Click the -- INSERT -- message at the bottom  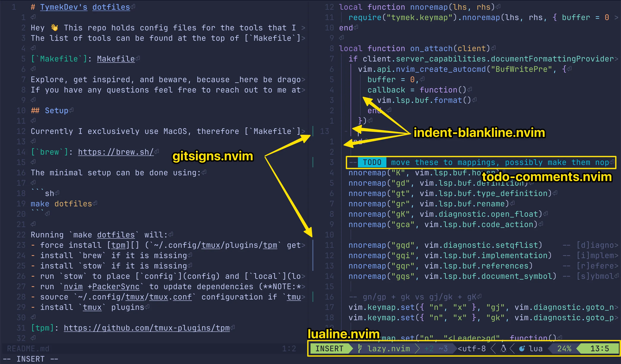31,359
